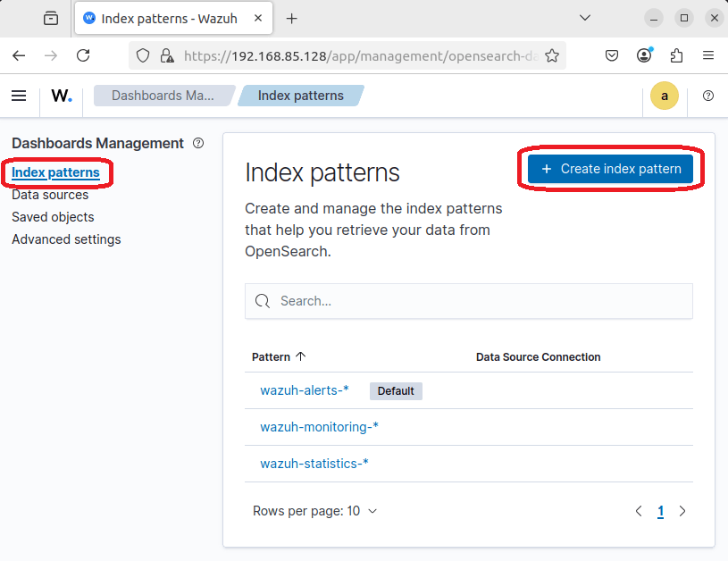
Task: Open the wazuh-monitoring-* index pattern
Action: [x=319, y=427]
